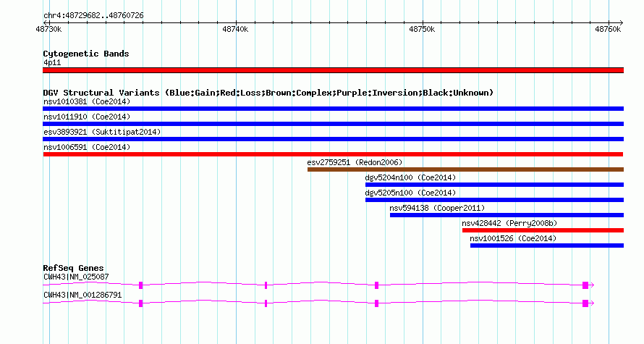Click the right arrowhead of the ruler
644x344 pixels.
(x=621, y=23)
